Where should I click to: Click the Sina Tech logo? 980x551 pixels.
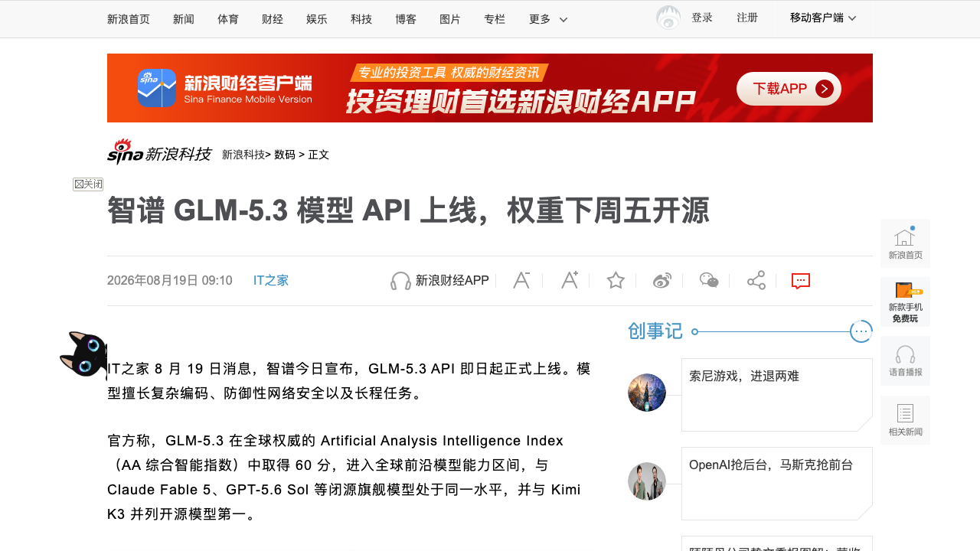[x=159, y=152]
